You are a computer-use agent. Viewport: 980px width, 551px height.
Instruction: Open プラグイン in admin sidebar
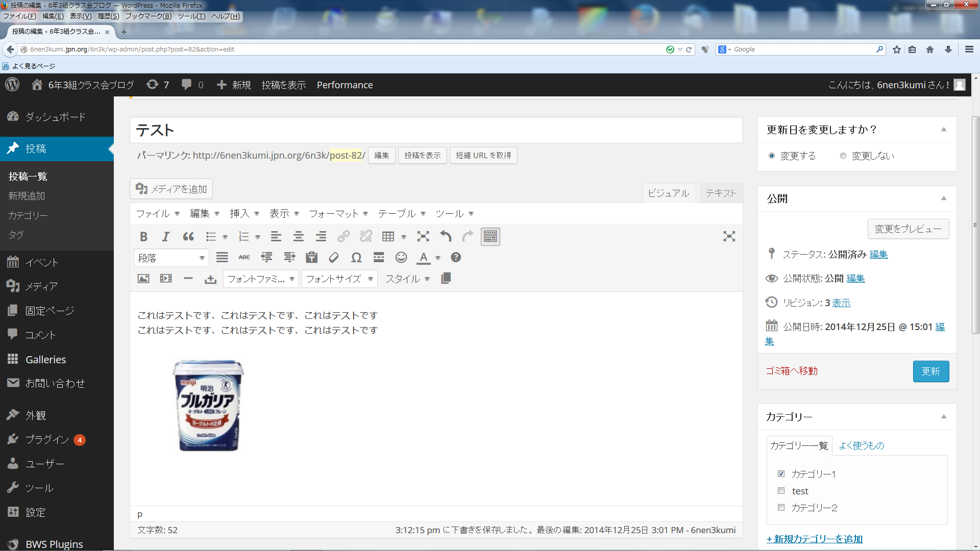tap(47, 439)
